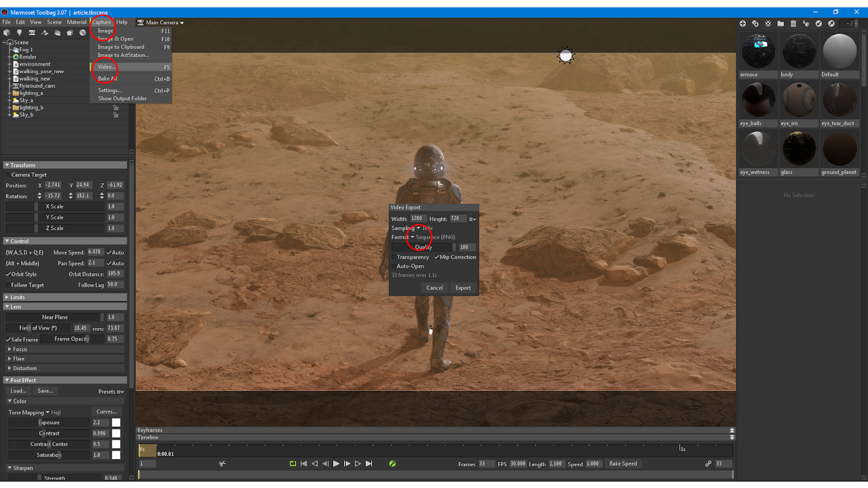Add a baker object with bread icon
The width and height of the screenshot is (868, 488).
[70, 33]
